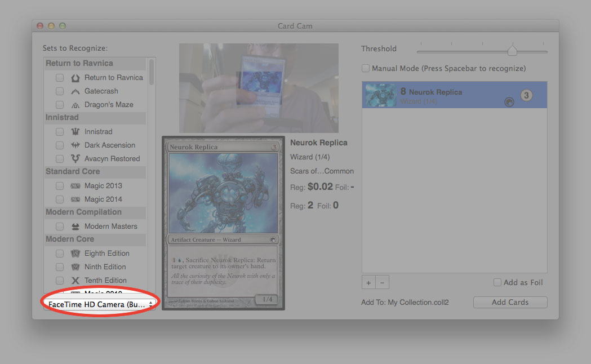Select the Modern Masters set icon
This screenshot has width=591, height=364.
click(75, 226)
